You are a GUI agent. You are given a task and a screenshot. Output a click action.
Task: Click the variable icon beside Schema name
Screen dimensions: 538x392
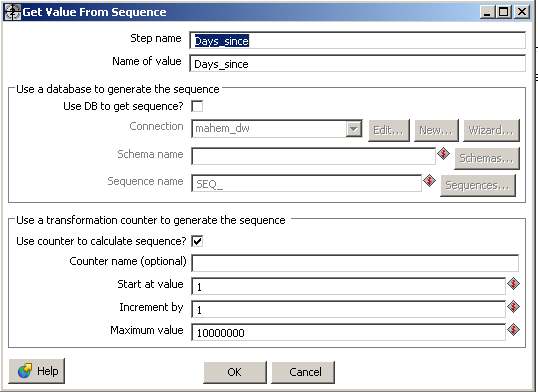(x=443, y=153)
